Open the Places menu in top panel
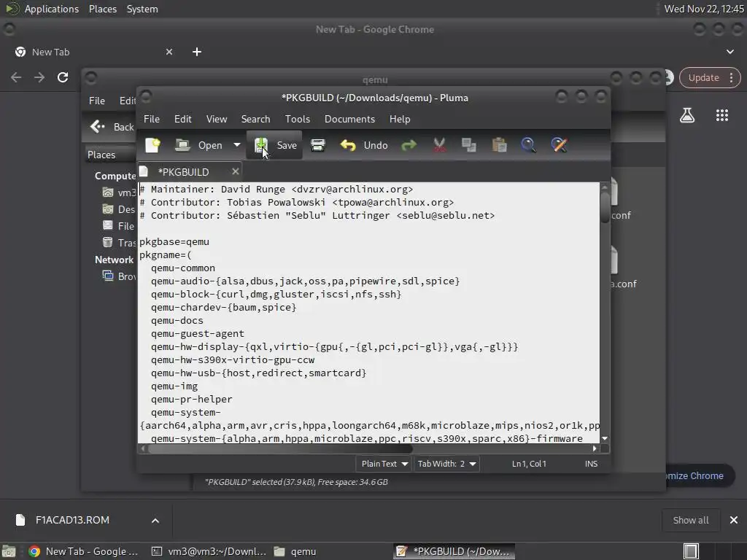747x560 pixels. point(103,9)
